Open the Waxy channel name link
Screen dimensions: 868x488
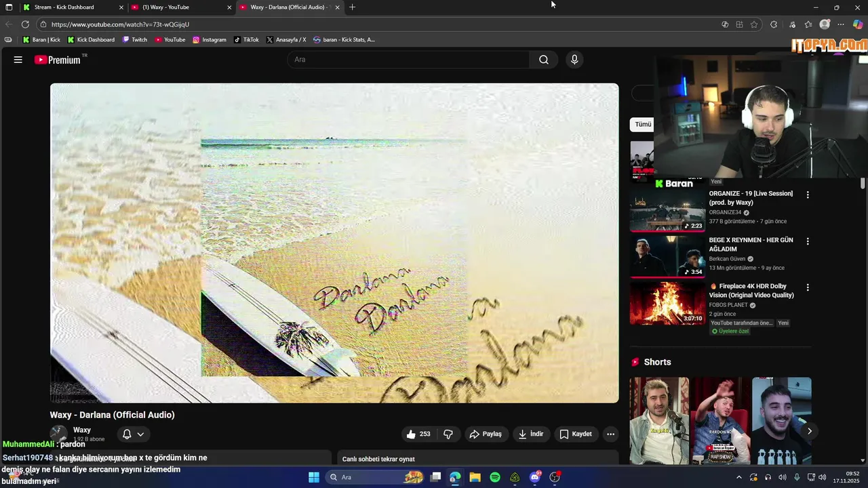tap(82, 430)
